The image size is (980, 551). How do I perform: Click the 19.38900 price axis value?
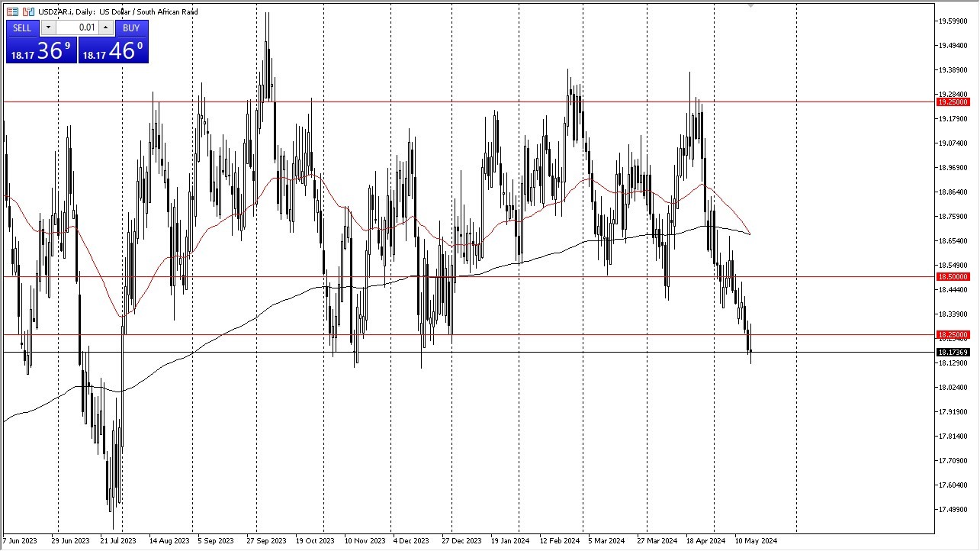click(953, 70)
